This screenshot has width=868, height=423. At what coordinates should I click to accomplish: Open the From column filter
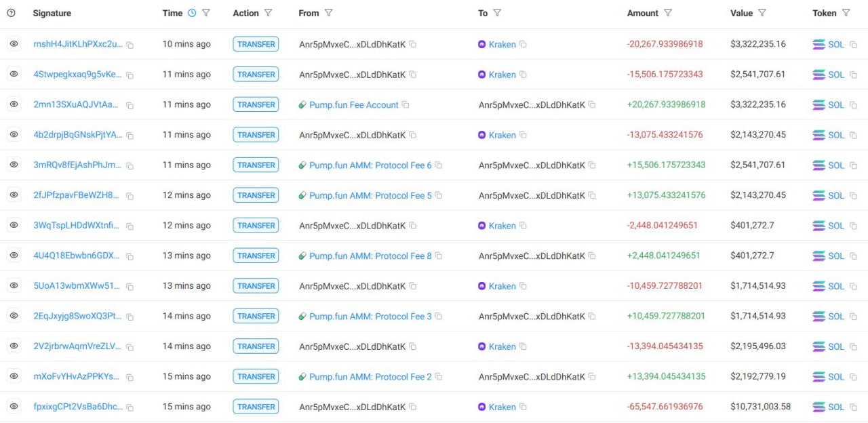click(329, 13)
